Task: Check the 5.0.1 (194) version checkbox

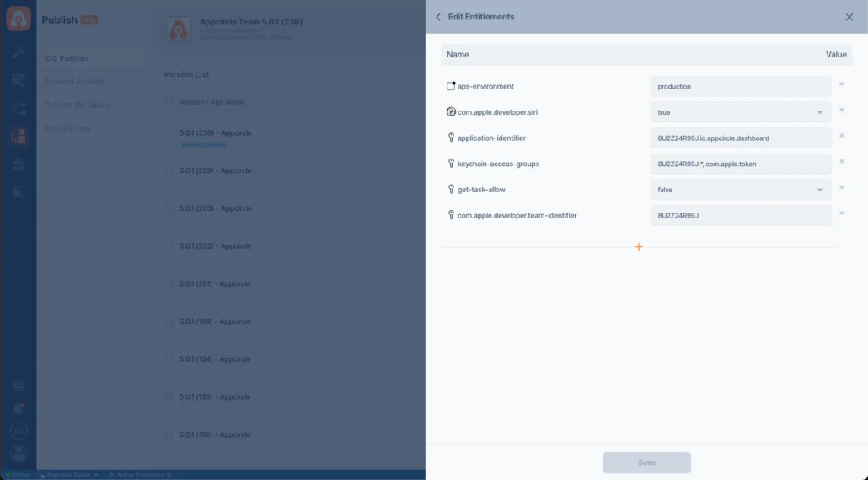Action: pos(169,359)
